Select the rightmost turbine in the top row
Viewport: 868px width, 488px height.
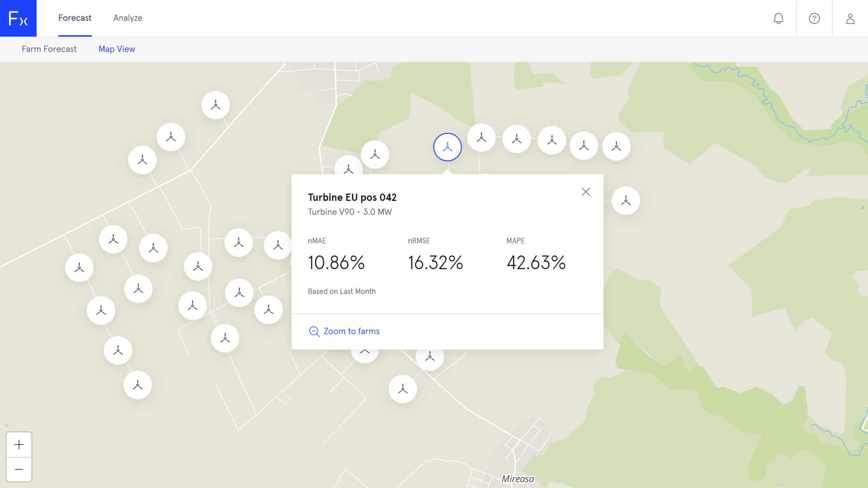[x=616, y=146]
